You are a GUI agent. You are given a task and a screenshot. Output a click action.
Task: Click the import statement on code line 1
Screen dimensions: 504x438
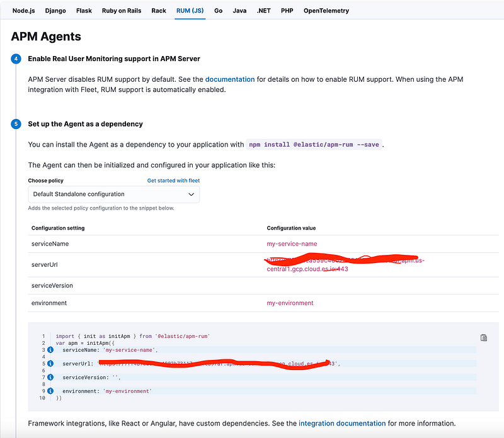click(133, 336)
